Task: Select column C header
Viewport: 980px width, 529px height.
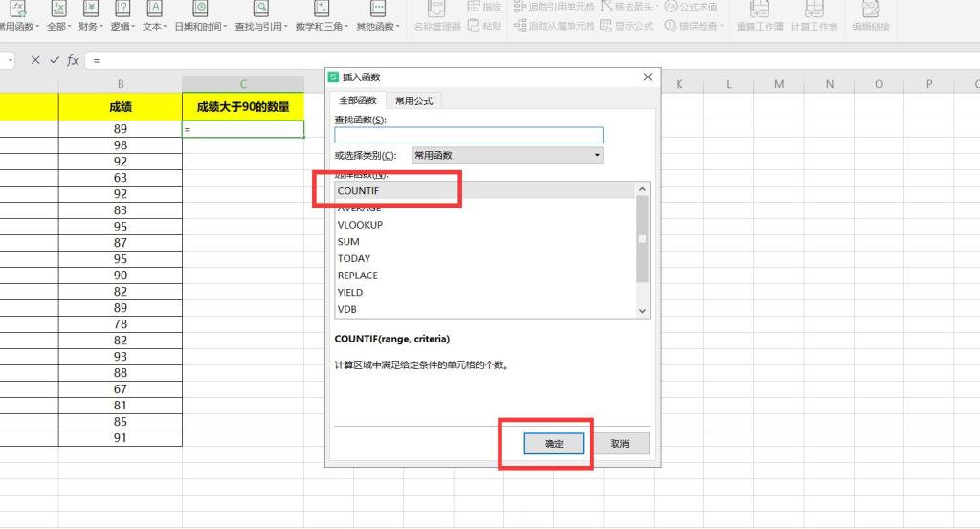Action: click(x=243, y=83)
